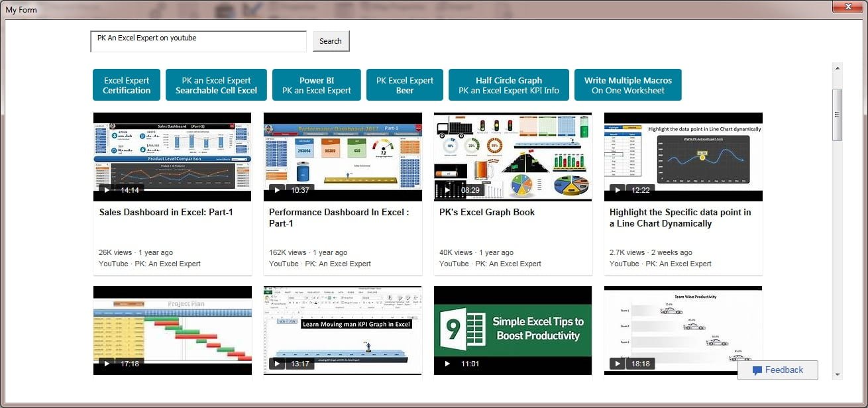868x408 pixels.
Task: Play the Moving man KPI Graph video
Action: tap(277, 364)
